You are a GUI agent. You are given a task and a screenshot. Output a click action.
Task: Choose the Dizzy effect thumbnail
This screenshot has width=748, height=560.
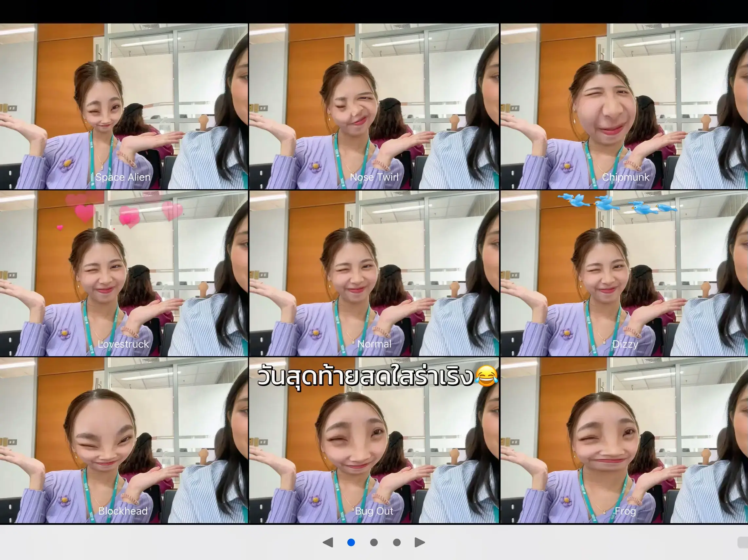click(x=624, y=273)
